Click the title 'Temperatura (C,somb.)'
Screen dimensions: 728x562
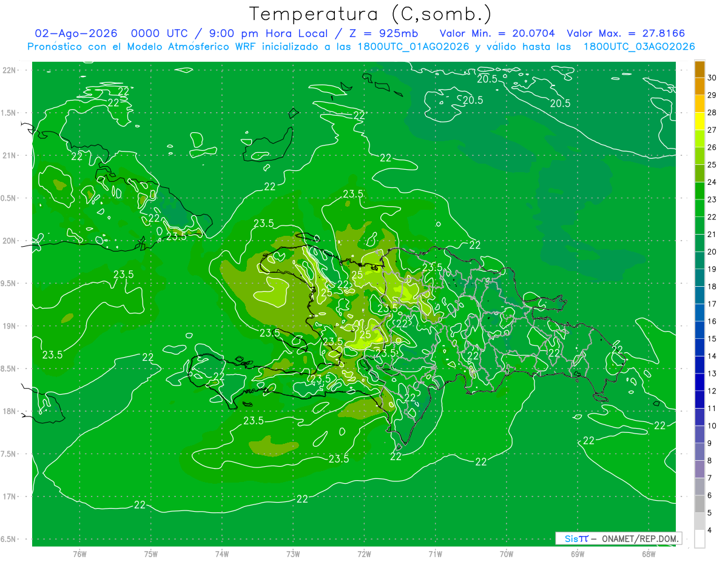(x=371, y=14)
